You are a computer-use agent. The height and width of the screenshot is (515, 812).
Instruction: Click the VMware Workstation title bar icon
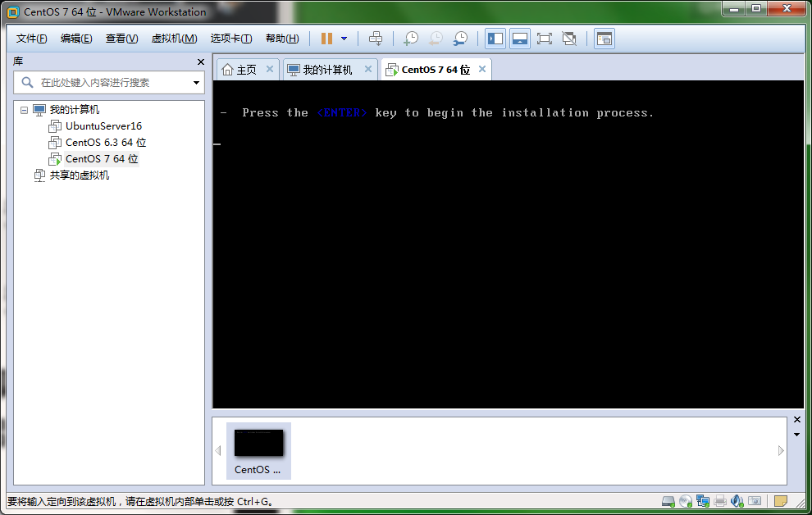[13, 12]
